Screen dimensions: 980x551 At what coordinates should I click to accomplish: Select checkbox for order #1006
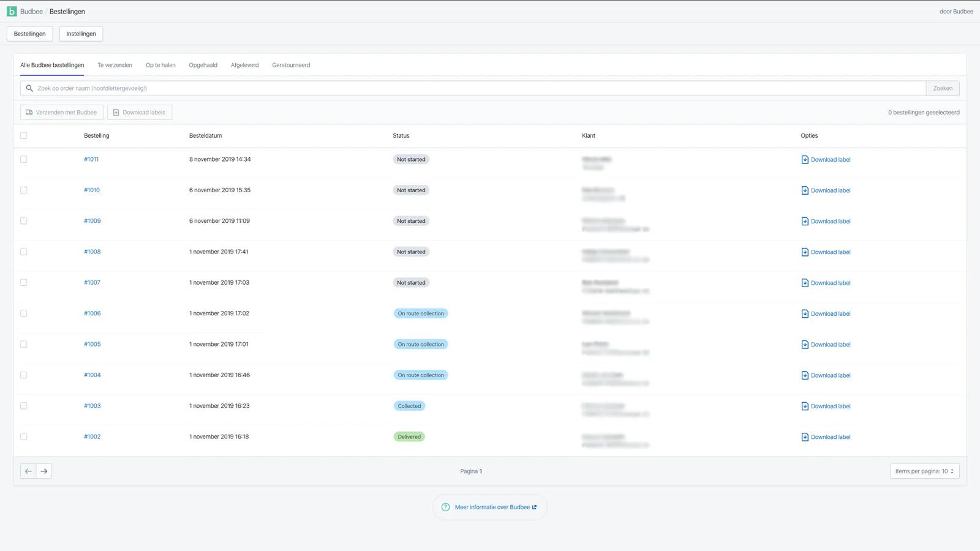[24, 313]
